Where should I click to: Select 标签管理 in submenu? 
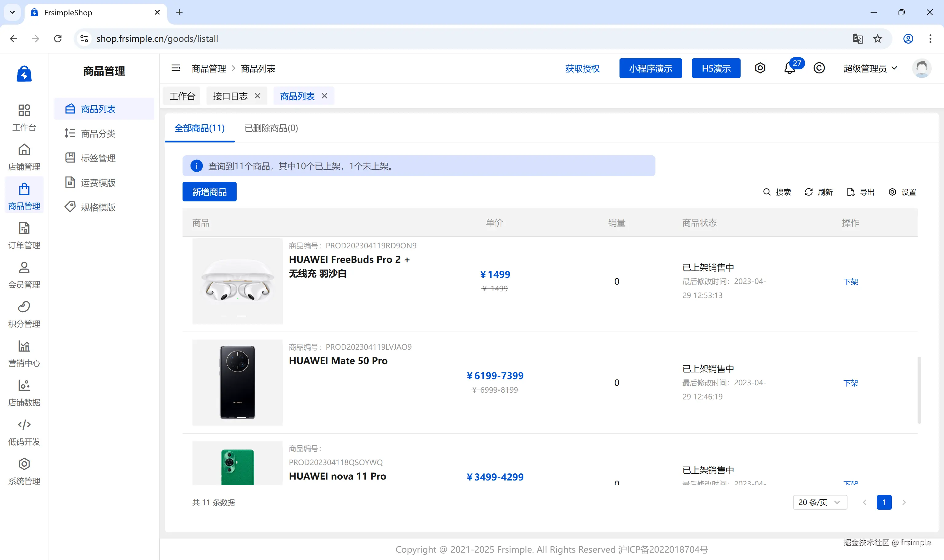(x=104, y=158)
